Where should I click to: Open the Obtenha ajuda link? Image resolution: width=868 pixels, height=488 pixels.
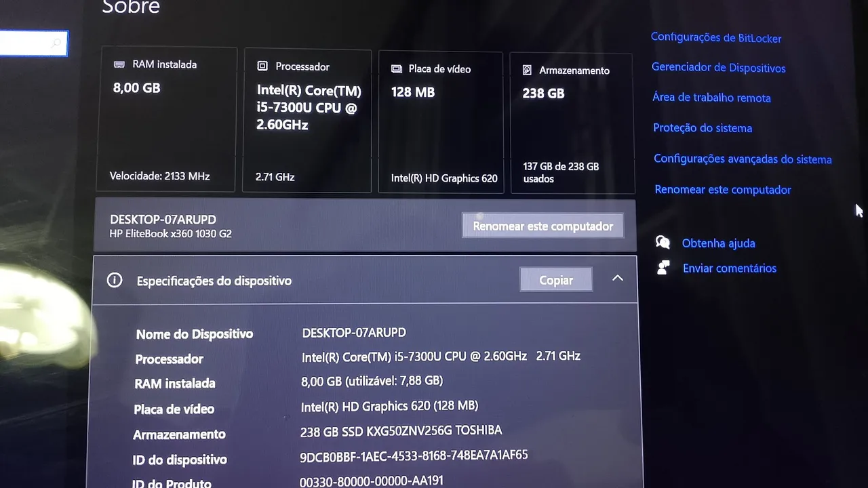719,243
